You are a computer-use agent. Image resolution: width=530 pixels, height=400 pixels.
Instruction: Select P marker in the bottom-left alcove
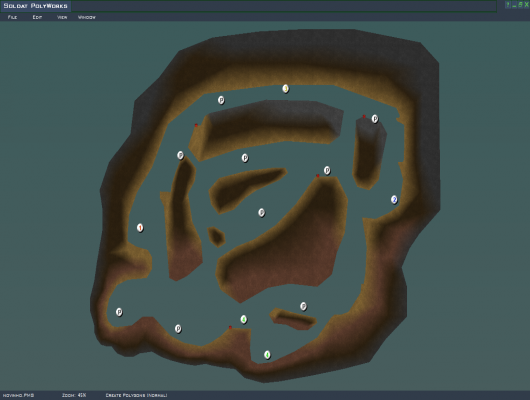point(119,312)
